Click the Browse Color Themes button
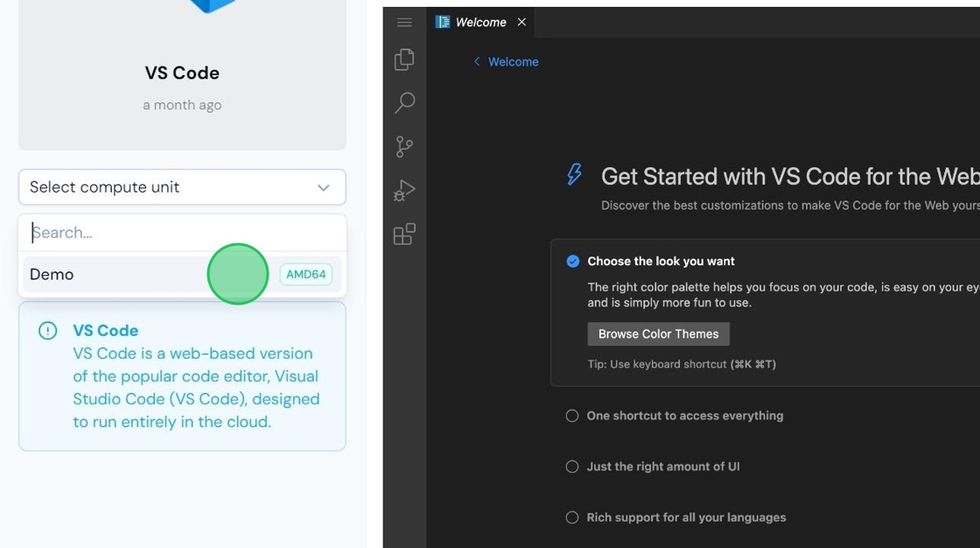980x548 pixels. [x=658, y=334]
